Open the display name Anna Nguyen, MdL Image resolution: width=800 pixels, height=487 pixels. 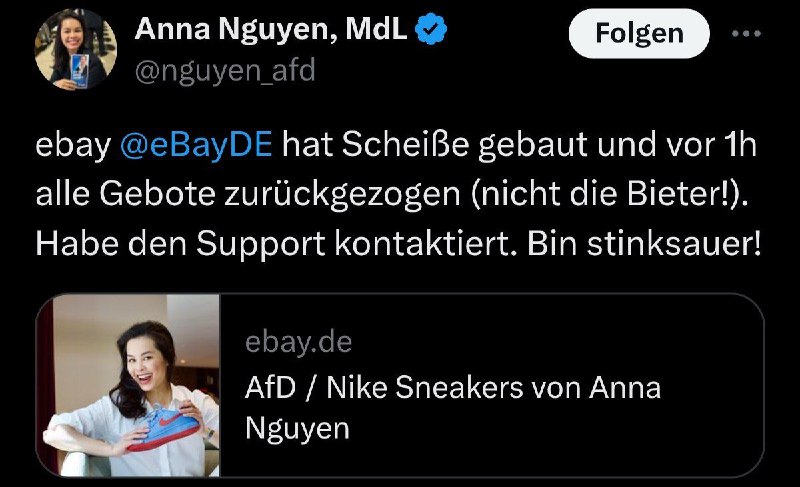tap(271, 31)
